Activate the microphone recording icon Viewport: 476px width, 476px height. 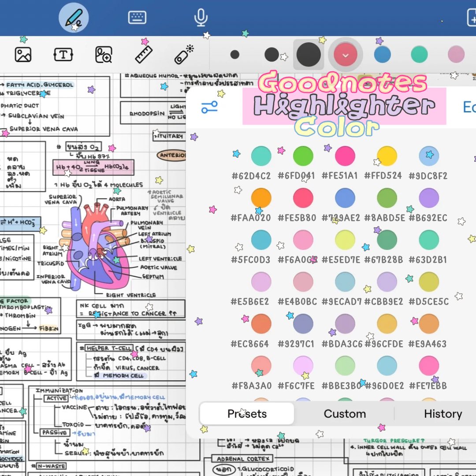click(201, 17)
